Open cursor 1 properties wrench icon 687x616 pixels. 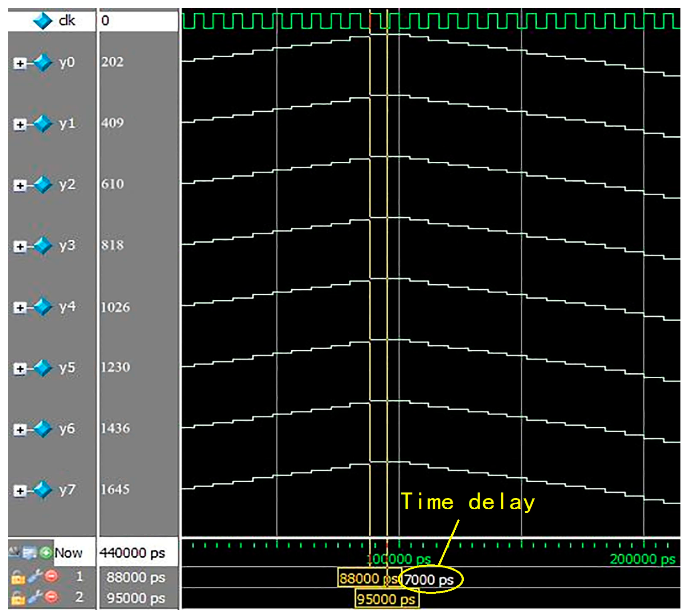click(x=35, y=577)
